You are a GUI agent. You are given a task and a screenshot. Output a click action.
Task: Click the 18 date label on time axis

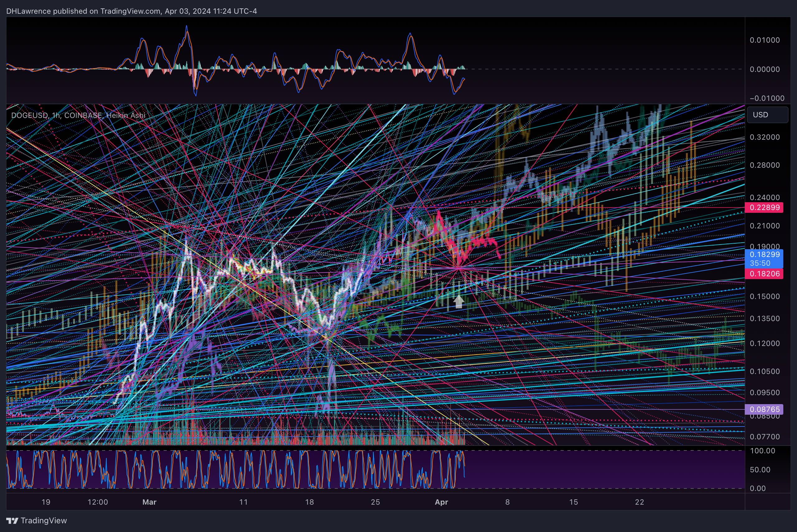pos(310,502)
